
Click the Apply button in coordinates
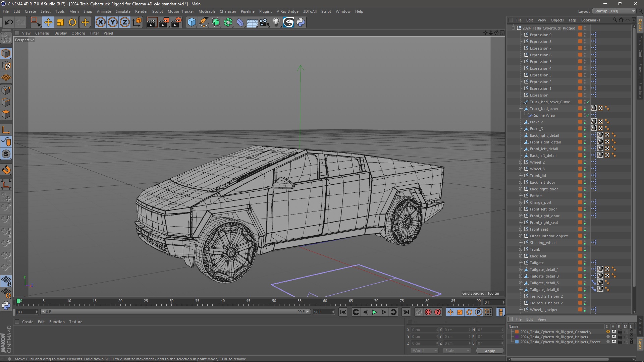click(x=490, y=351)
